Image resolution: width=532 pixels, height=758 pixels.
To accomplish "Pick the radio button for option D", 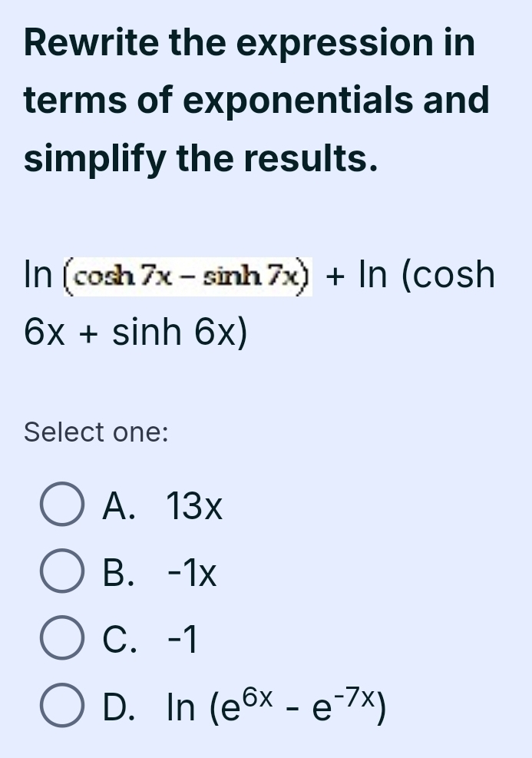I will [x=61, y=707].
